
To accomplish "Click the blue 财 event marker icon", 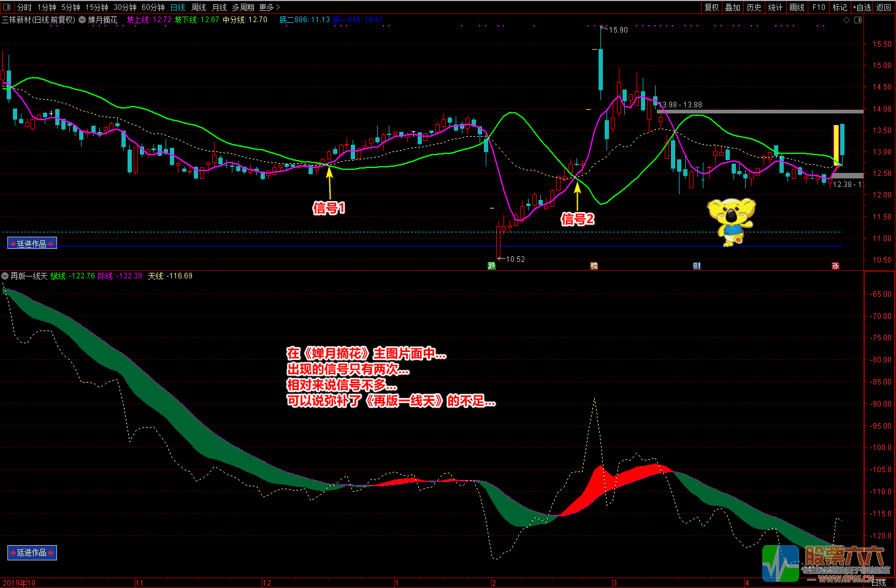I will (697, 265).
